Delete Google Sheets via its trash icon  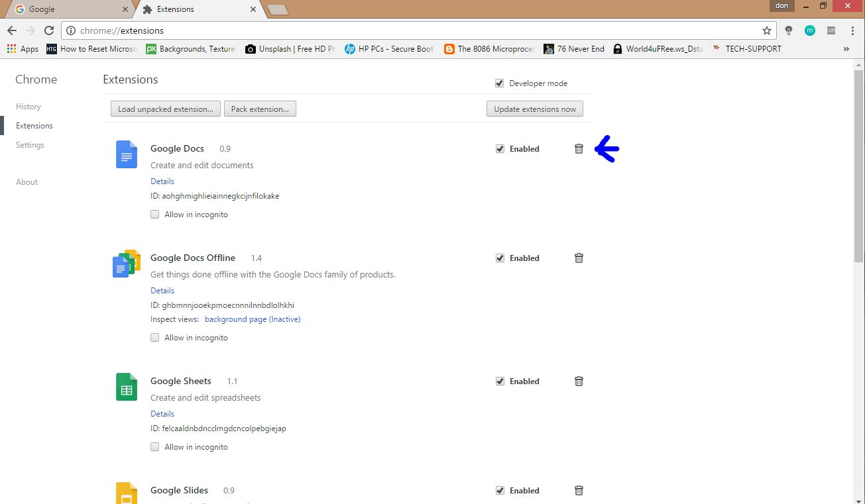(579, 381)
